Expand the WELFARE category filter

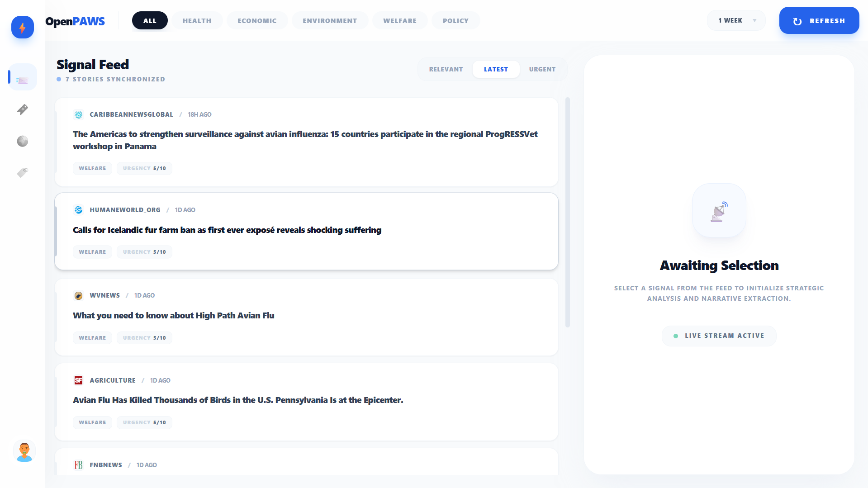pyautogui.click(x=399, y=20)
